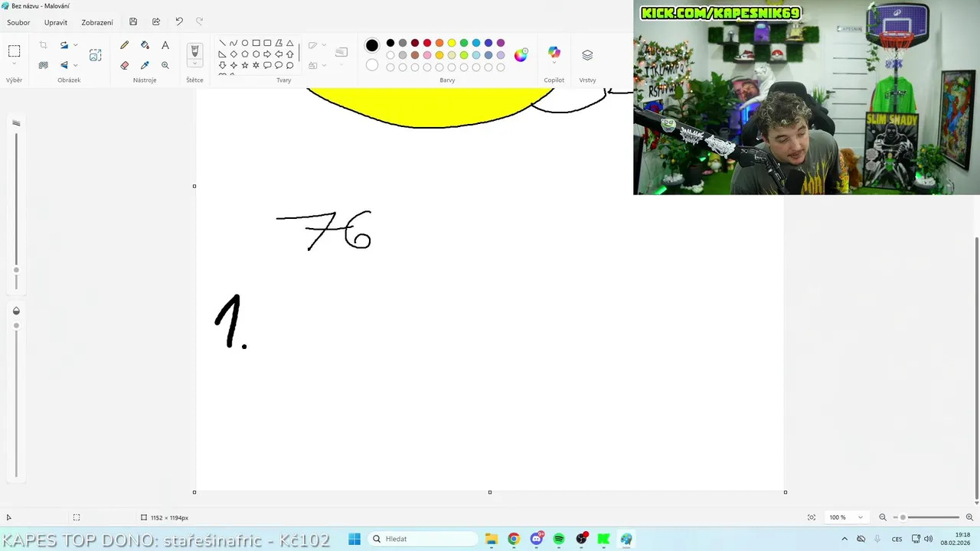The height and width of the screenshot is (551, 980).
Task: Open the Soubor menu
Action: coord(18,22)
